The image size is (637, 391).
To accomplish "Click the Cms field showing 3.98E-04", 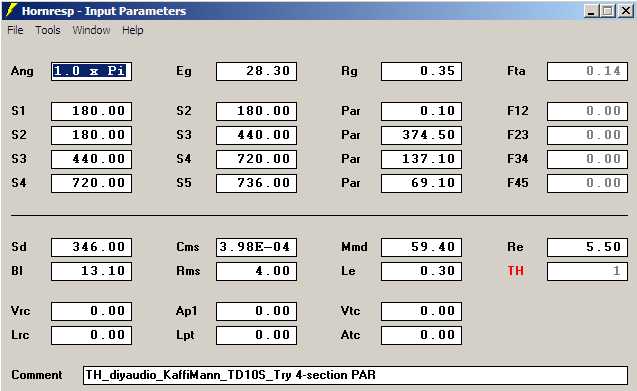I will [x=256, y=248].
